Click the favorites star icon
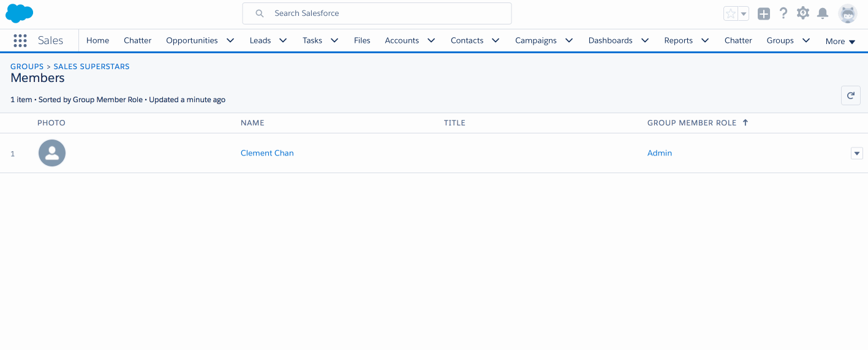Image resolution: width=868 pixels, height=350 pixels. pyautogui.click(x=730, y=13)
